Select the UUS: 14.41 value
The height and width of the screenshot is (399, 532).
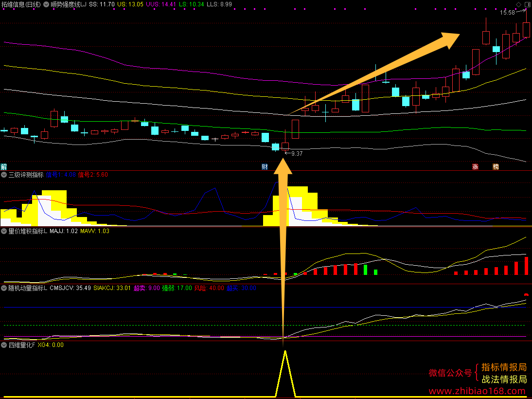(x=161, y=4)
